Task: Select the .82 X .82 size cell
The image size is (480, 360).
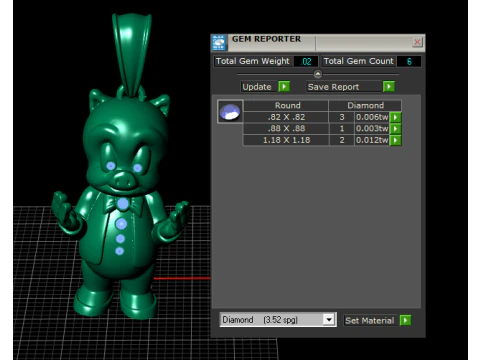Action: pos(286,117)
